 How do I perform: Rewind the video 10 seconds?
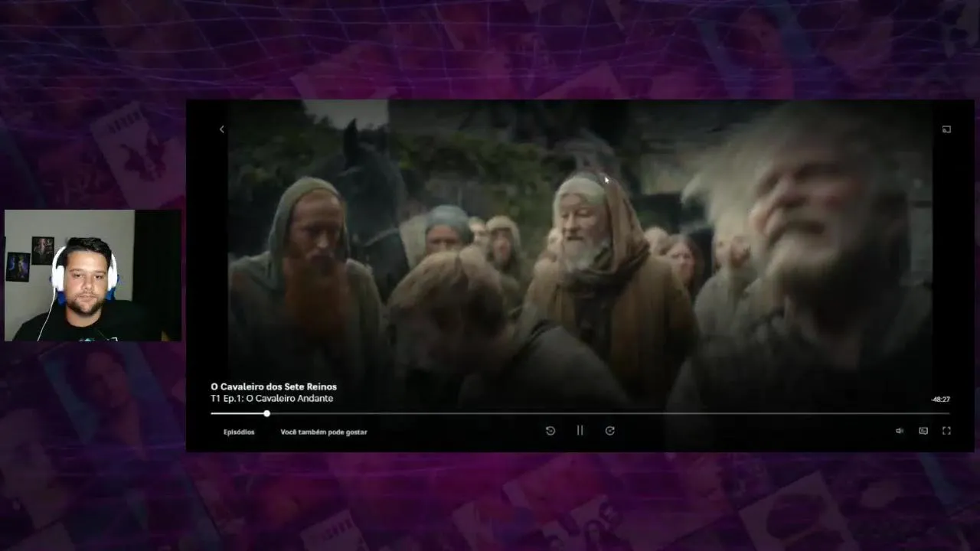[550, 431]
